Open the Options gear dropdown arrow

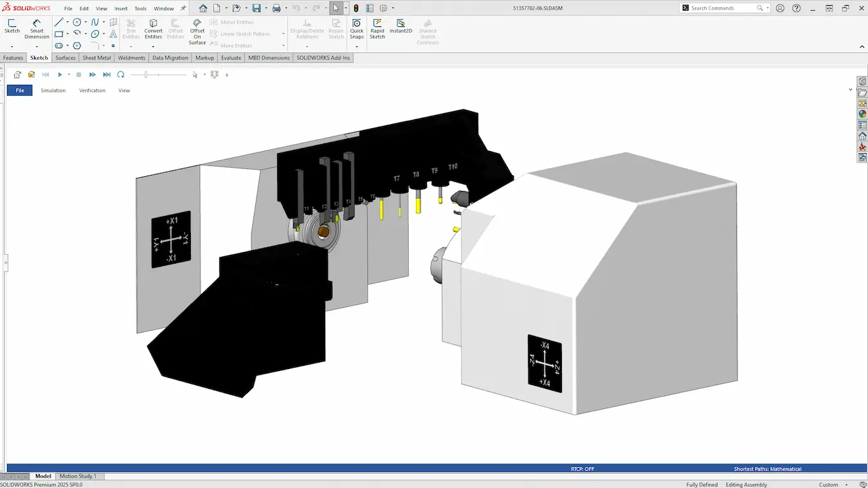pyautogui.click(x=393, y=8)
